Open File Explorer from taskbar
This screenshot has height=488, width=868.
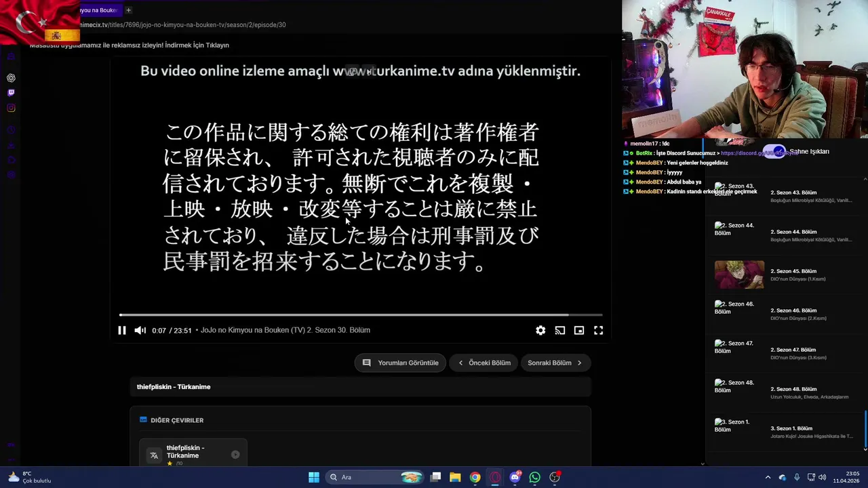[455, 477]
